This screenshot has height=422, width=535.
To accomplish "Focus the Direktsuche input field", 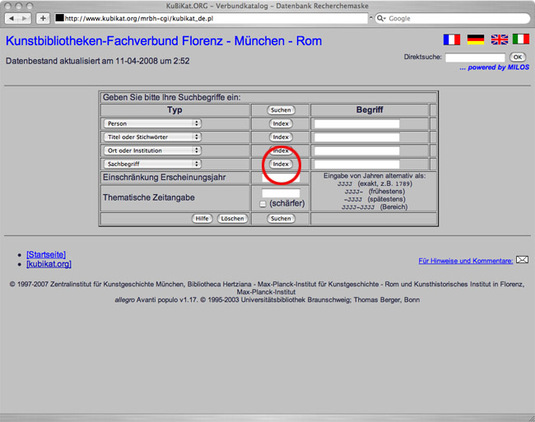I will tap(475, 58).
